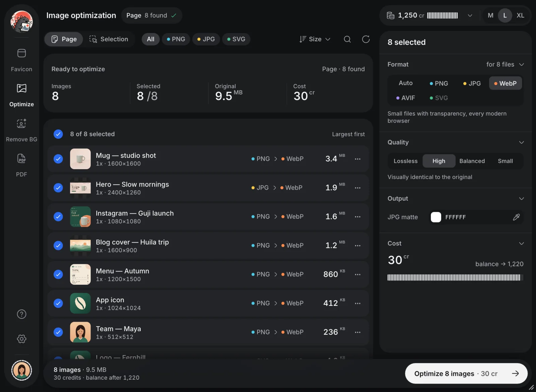536x392 pixels.
Task: Open user profile avatar at sidebar bottom
Action: (21, 370)
